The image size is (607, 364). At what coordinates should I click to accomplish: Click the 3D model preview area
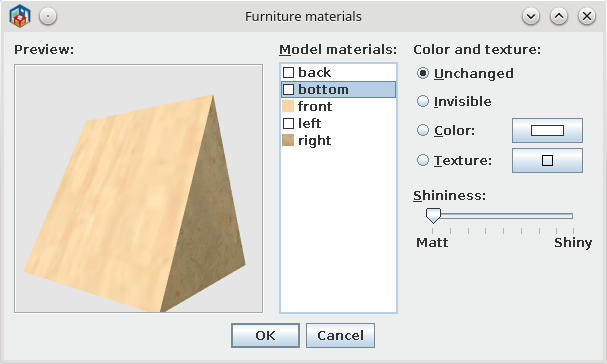coord(139,189)
